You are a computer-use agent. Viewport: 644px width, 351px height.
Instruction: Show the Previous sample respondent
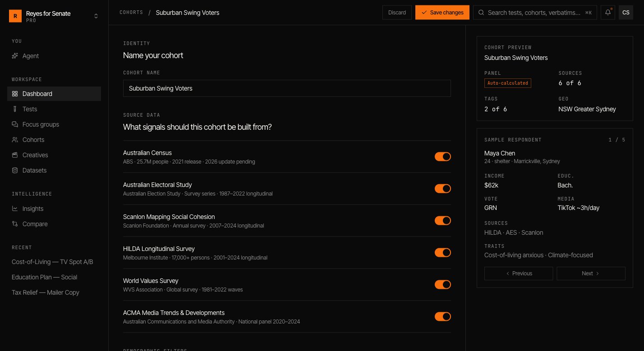519,274
